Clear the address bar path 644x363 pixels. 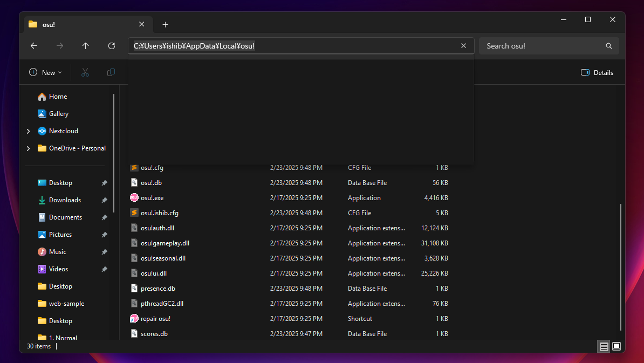(x=464, y=46)
